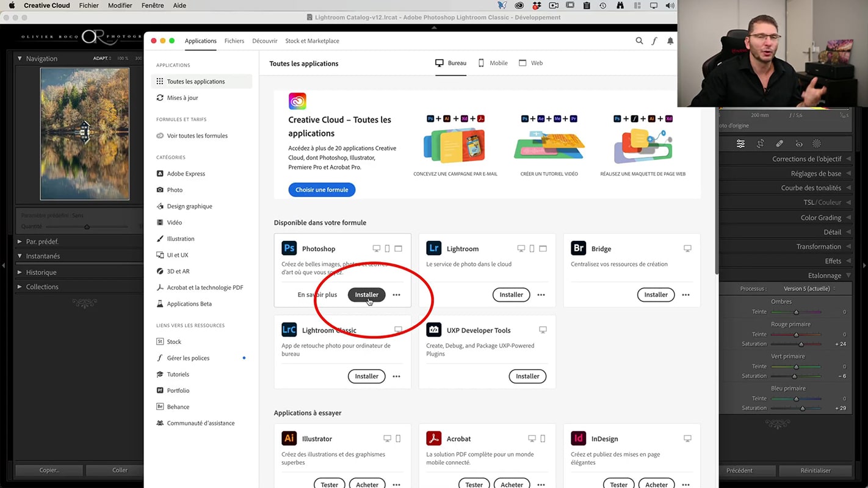Click Copier button in Lightroom
The width and height of the screenshot is (868, 488).
point(49,470)
